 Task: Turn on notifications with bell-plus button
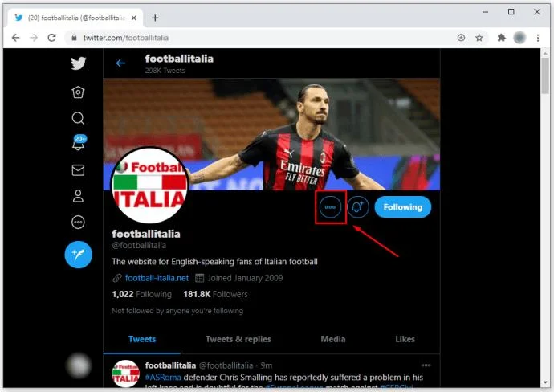tap(357, 207)
